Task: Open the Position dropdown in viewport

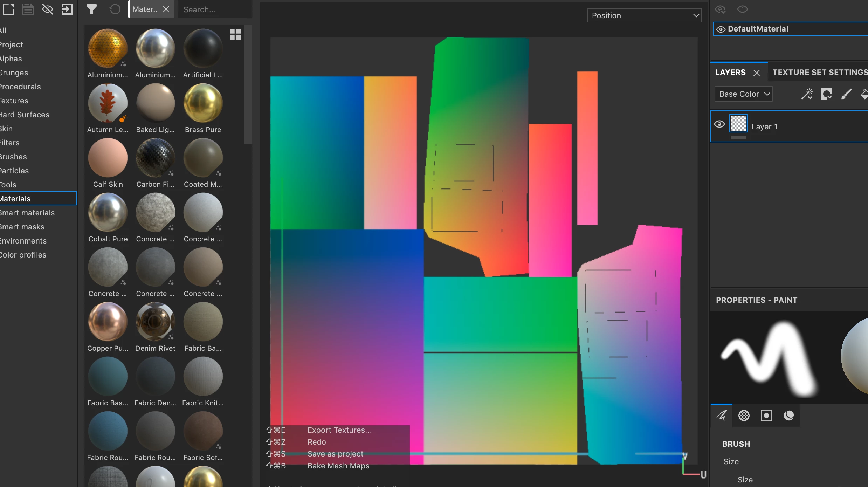Action: 644,15
